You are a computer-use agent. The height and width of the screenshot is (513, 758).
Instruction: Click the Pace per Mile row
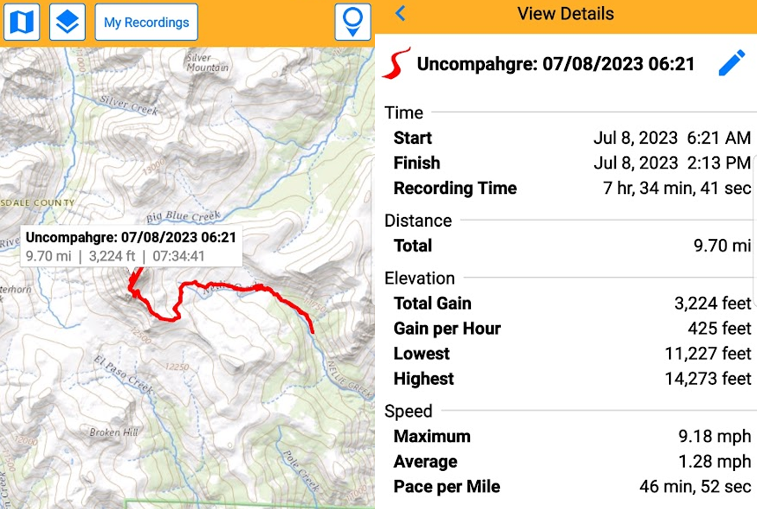coord(571,487)
